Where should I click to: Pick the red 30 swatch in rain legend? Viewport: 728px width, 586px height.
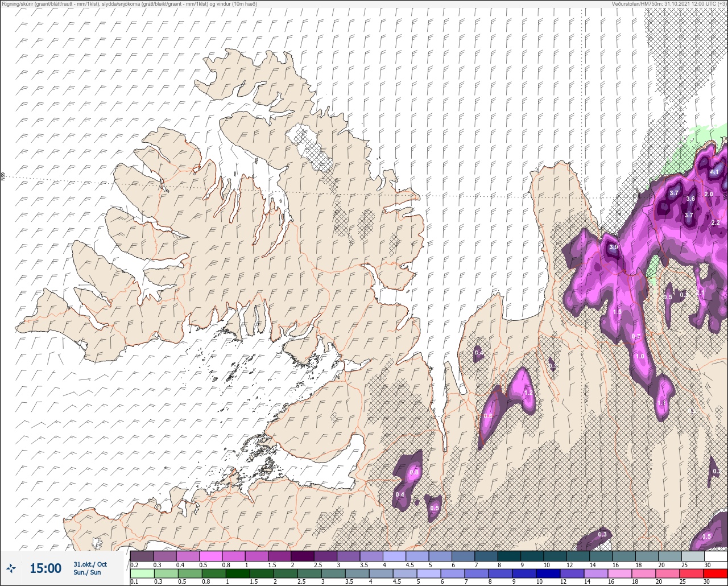[x=715, y=573]
